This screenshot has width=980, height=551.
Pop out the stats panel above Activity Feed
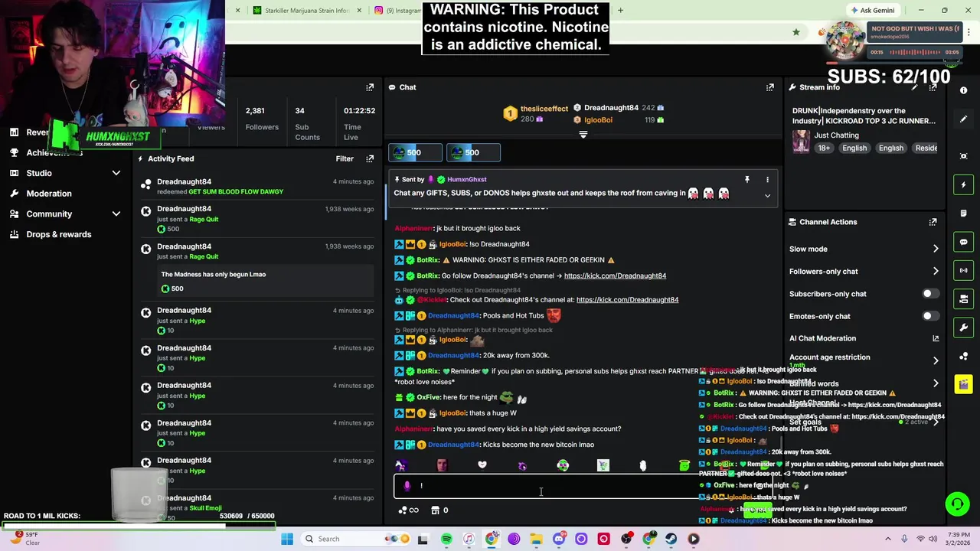370,87
